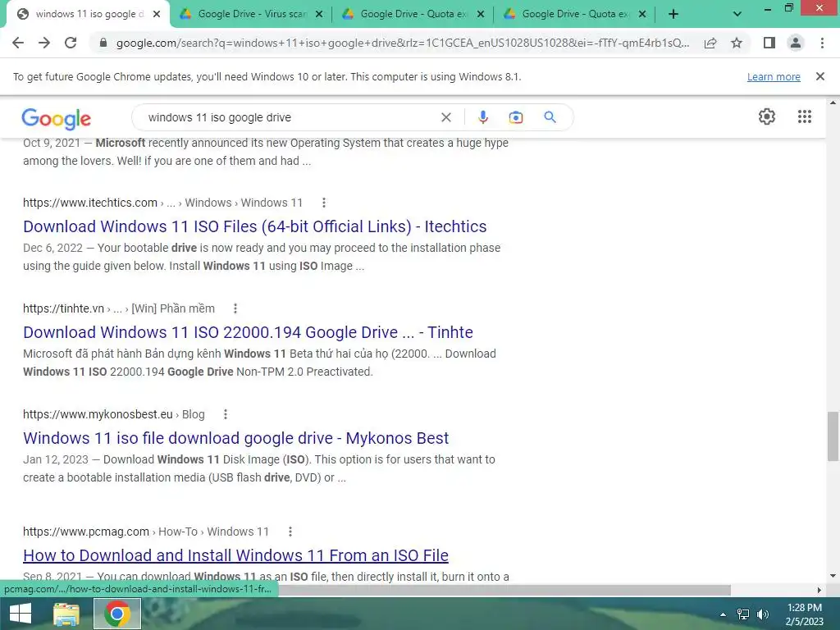
Task: Click the horizontal scrollbar thumb
Action: (x=504, y=590)
